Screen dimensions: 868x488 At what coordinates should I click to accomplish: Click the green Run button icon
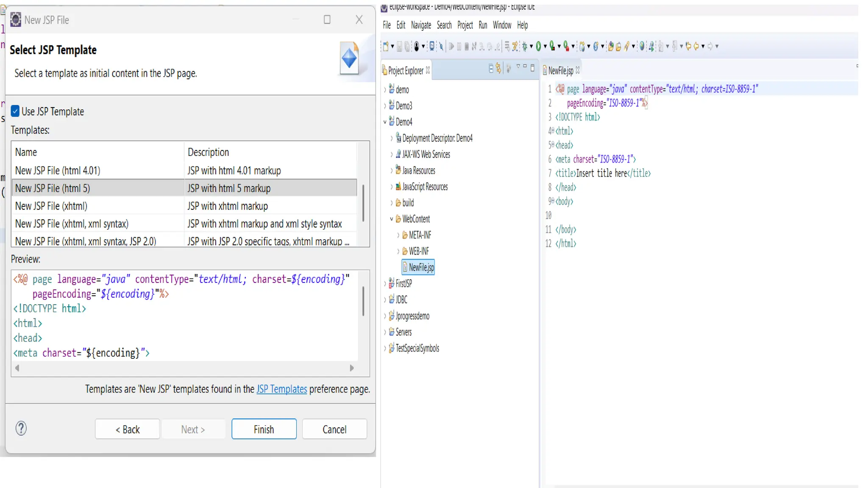click(538, 46)
